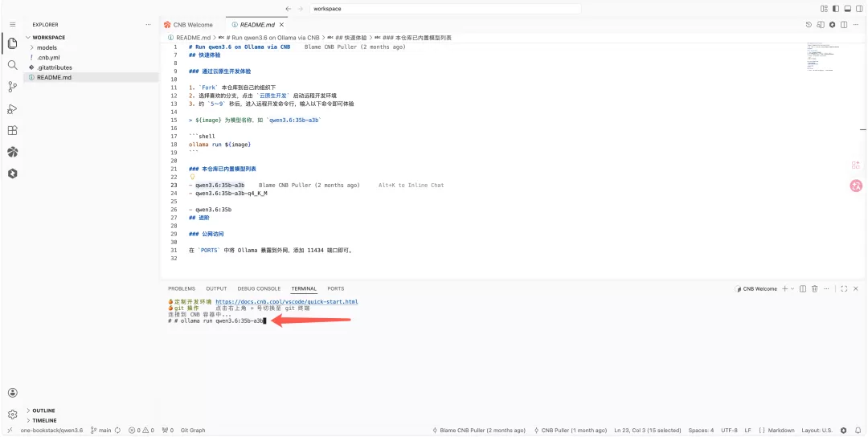Switch to the PROBLEMS panel tab
The image size is (868, 437).
coord(182,288)
